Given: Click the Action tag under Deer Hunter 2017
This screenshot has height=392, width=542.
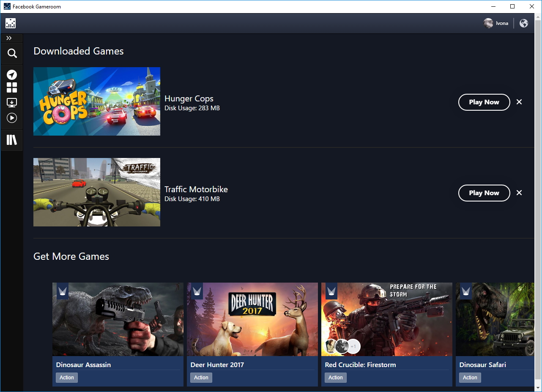Looking at the screenshot, I should [201, 377].
